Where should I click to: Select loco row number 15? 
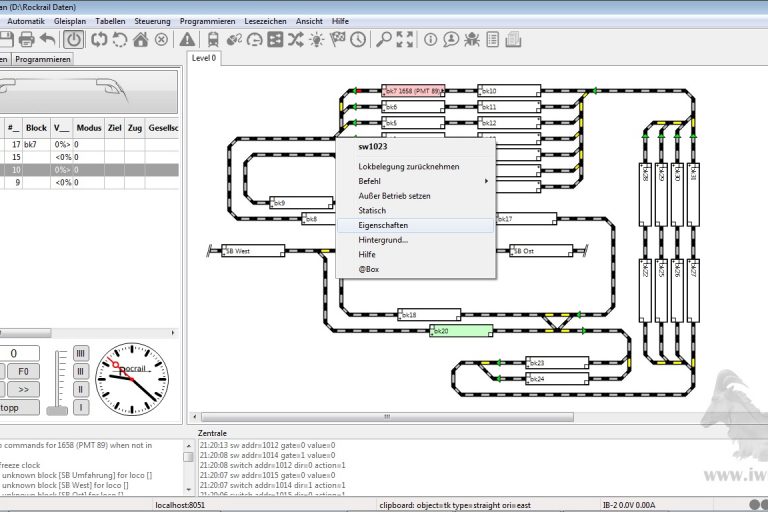89,157
